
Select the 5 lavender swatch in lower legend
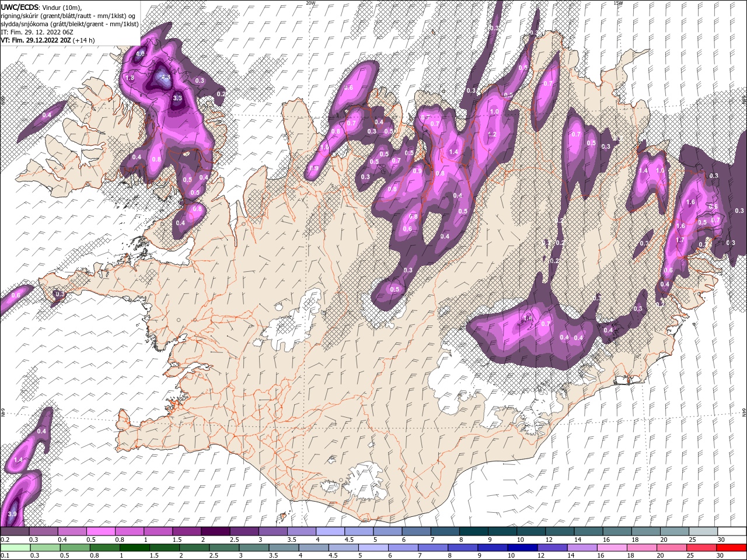(373, 547)
